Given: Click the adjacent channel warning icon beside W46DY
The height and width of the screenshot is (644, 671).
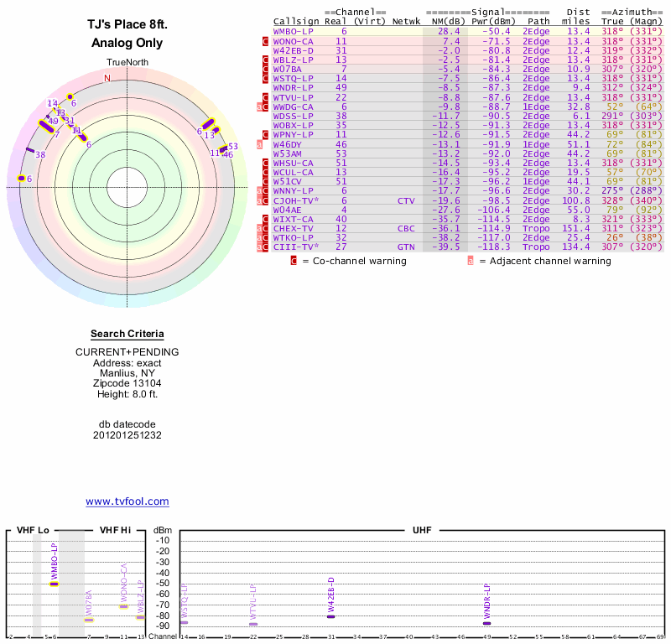Looking at the screenshot, I should (259, 144).
